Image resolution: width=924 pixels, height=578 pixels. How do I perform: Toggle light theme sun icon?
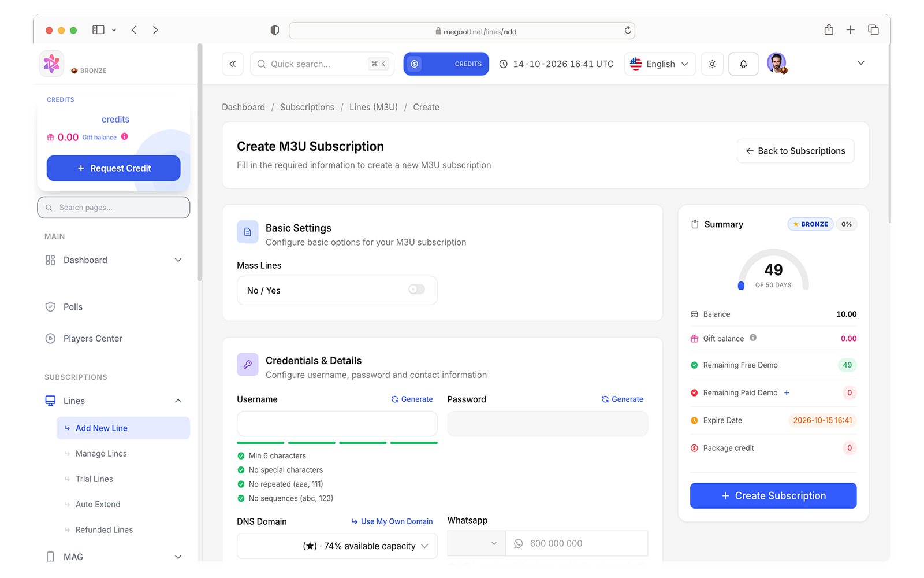click(712, 64)
